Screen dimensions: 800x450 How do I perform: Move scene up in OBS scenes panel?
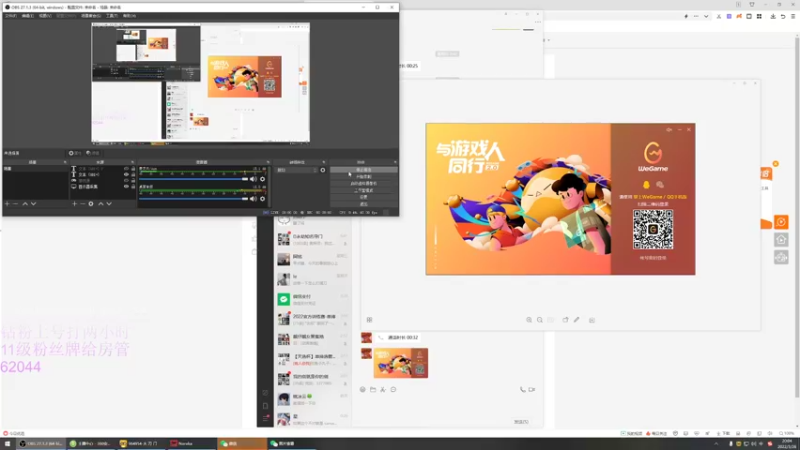(24, 204)
